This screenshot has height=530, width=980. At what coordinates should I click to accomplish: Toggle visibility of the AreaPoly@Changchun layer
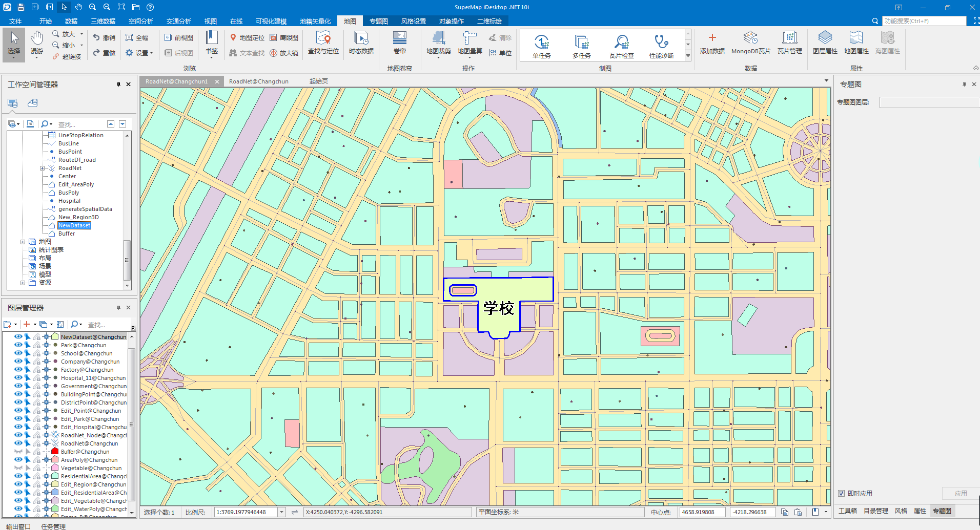tap(18, 460)
